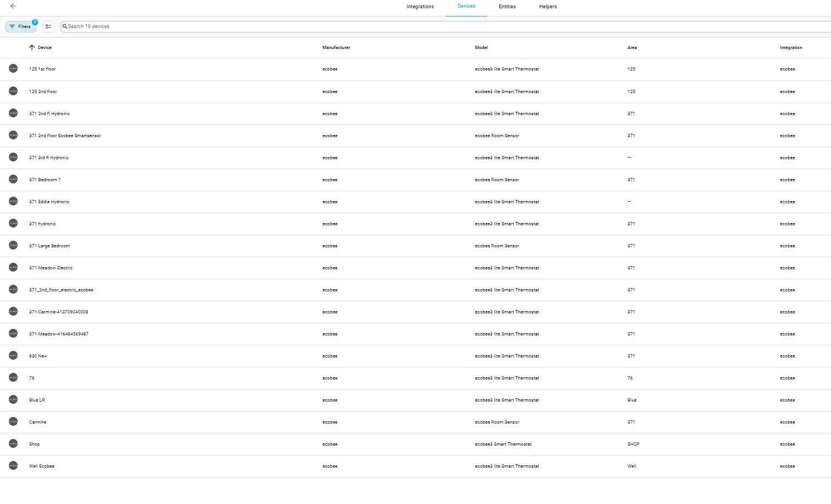Click ecobee icon for Shop device
Image resolution: width=831 pixels, height=504 pixels.
tap(13, 443)
